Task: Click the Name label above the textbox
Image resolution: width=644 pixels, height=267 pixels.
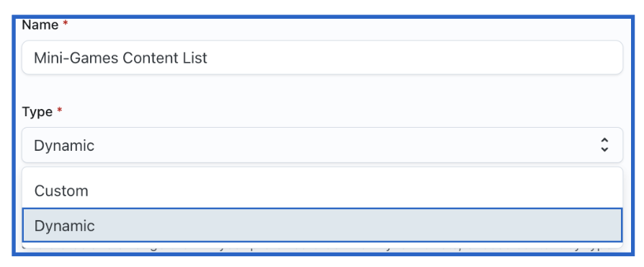Action: (x=40, y=25)
